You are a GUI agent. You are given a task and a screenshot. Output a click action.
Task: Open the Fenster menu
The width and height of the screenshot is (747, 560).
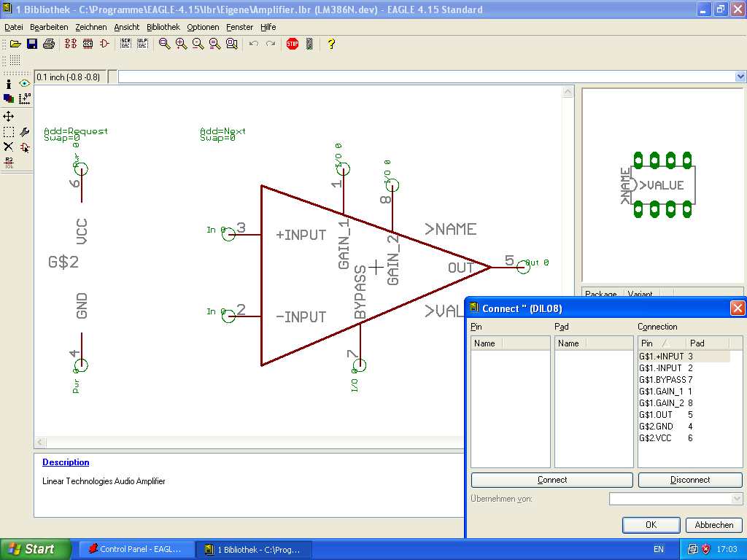(x=239, y=27)
